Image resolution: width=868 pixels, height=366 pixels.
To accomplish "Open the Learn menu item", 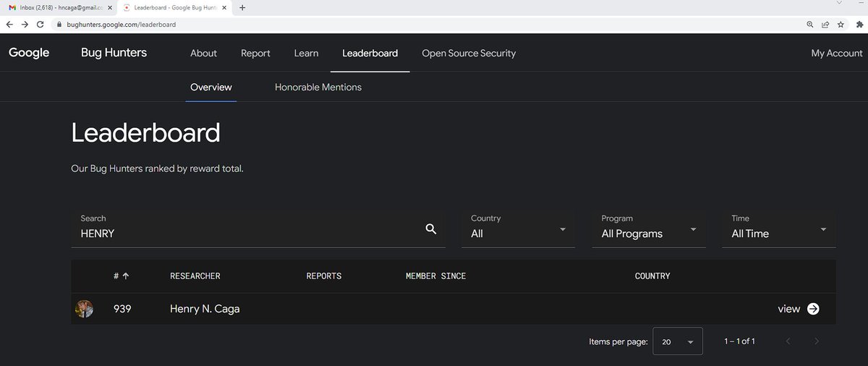I will 306,53.
